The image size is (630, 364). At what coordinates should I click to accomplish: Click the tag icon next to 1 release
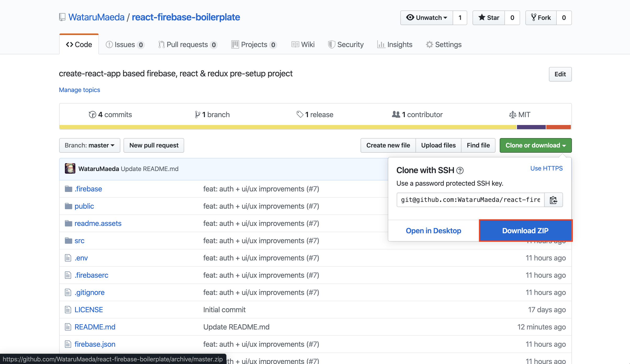[300, 114]
